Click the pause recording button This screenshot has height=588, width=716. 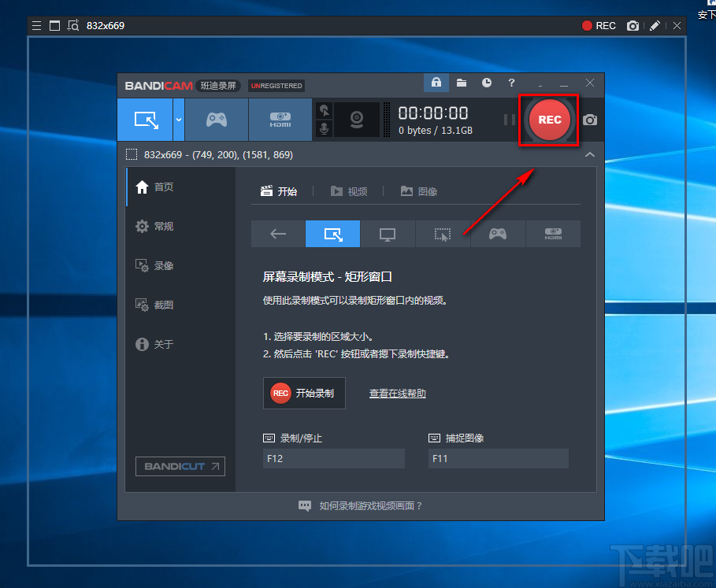[x=509, y=120]
